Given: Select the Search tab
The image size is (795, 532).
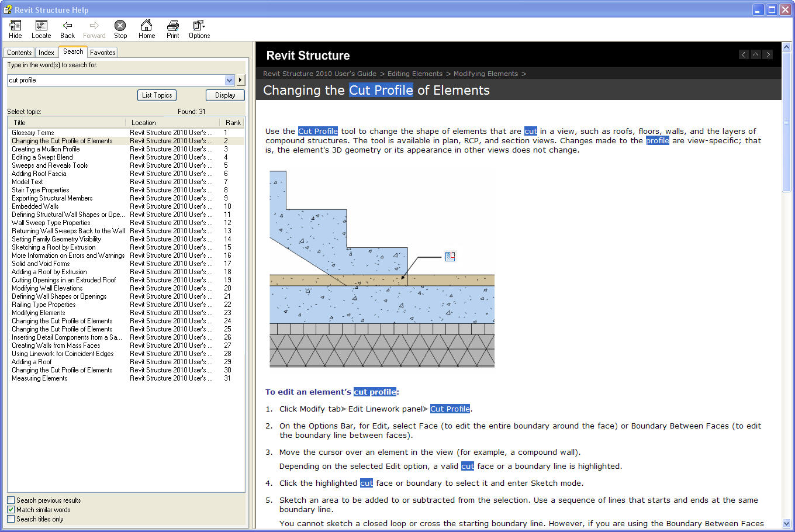Looking at the screenshot, I should pyautogui.click(x=73, y=51).
